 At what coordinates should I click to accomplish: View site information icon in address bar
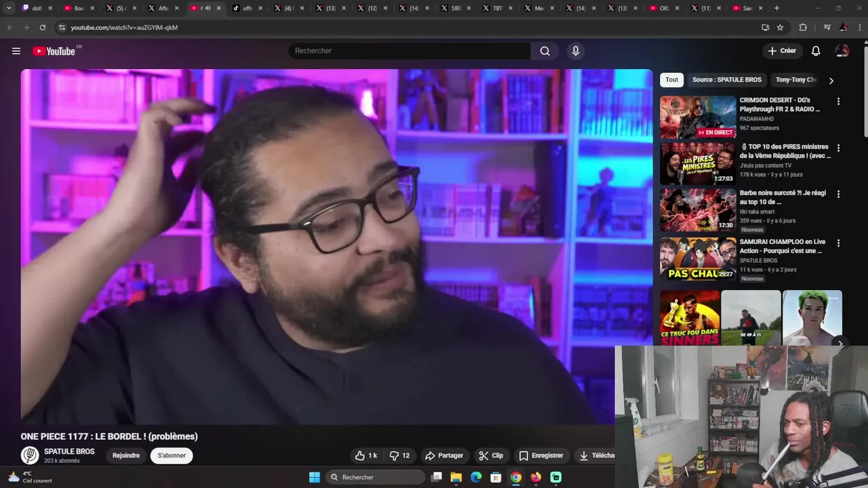click(62, 27)
